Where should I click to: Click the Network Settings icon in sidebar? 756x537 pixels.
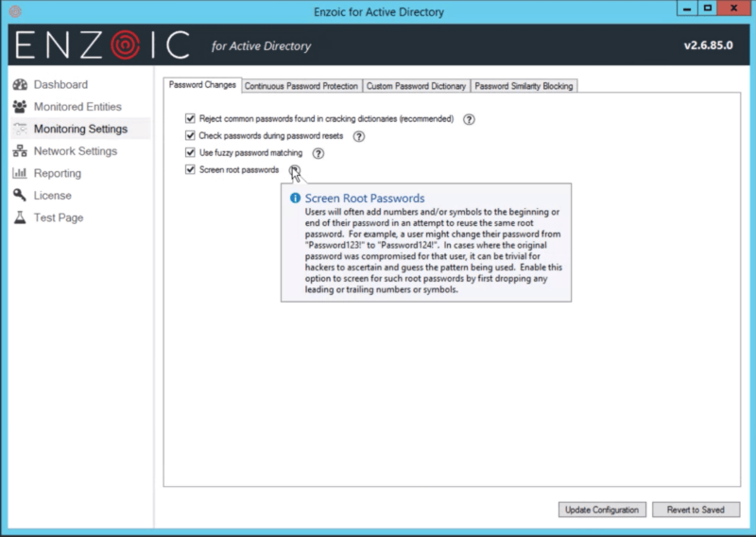point(19,151)
